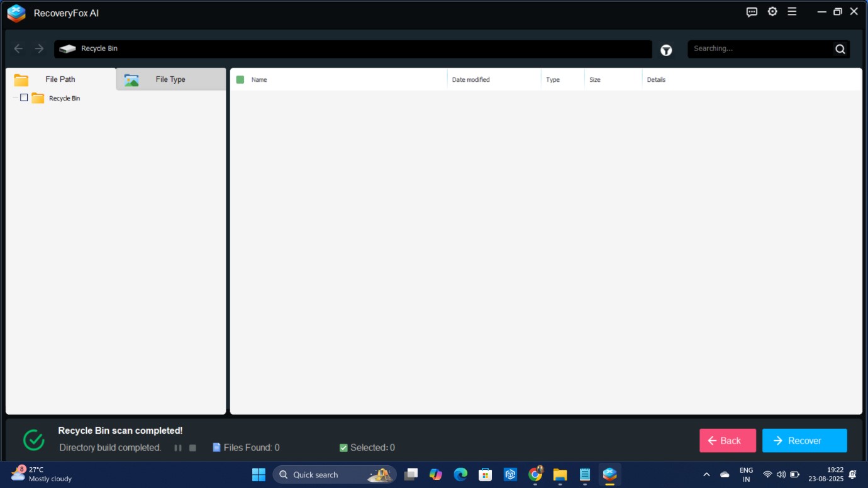Click the 'Selected: 0' text
868x488 pixels.
[x=372, y=448]
